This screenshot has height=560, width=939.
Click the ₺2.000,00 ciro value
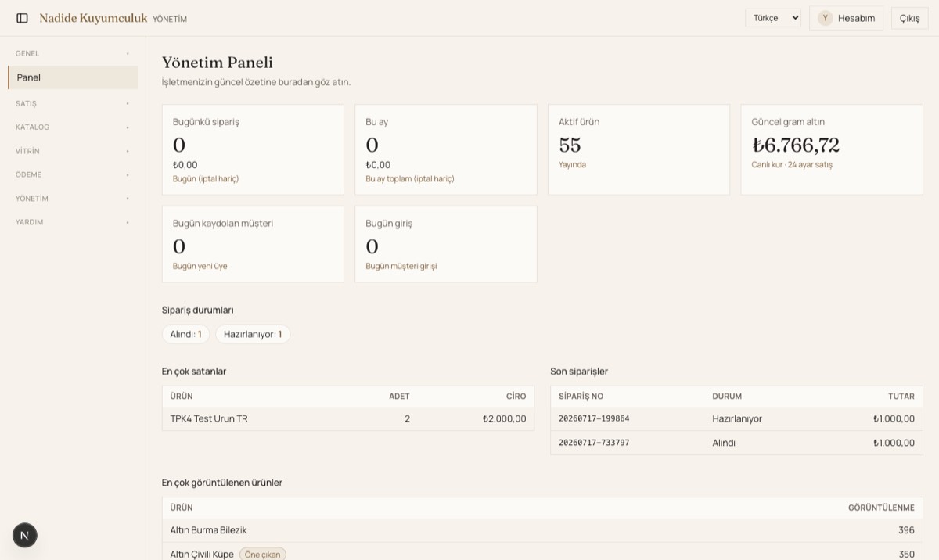coord(504,418)
